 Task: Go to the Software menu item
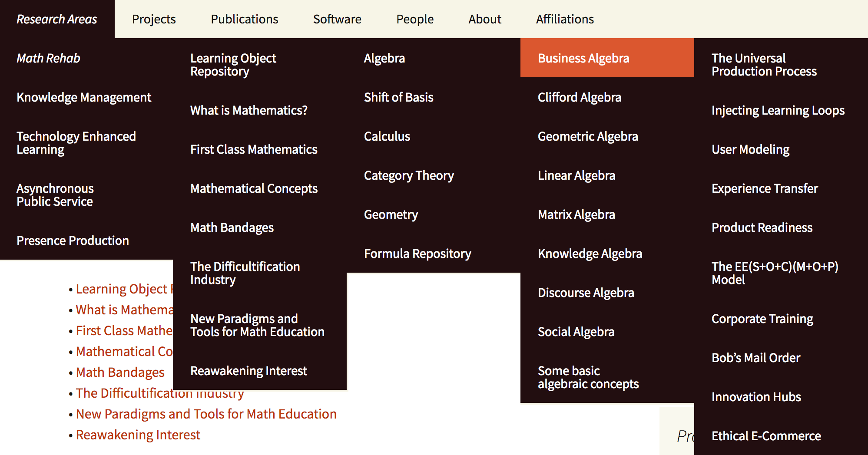[x=337, y=19]
